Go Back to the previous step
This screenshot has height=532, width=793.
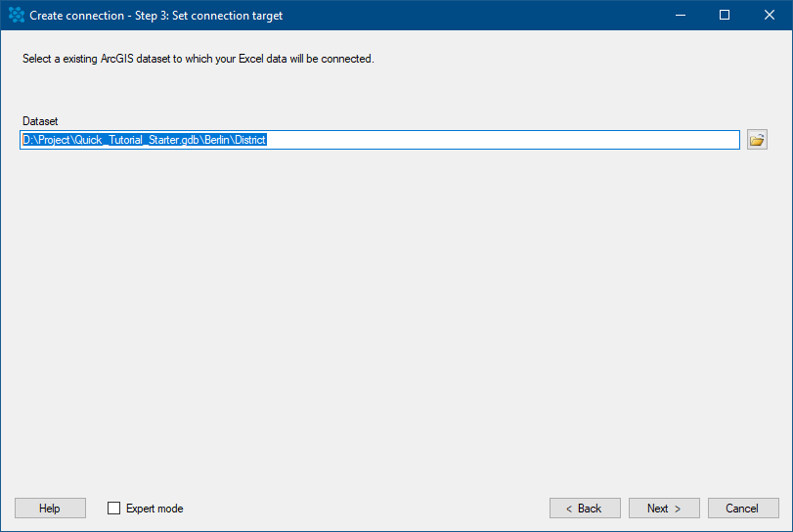[x=585, y=509]
